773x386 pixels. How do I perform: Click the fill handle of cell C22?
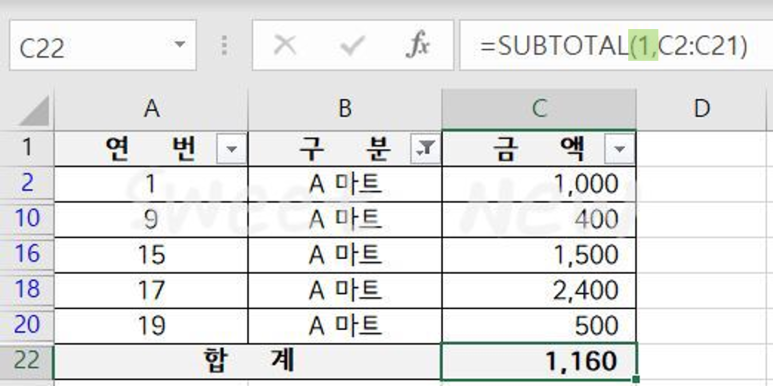(x=635, y=379)
